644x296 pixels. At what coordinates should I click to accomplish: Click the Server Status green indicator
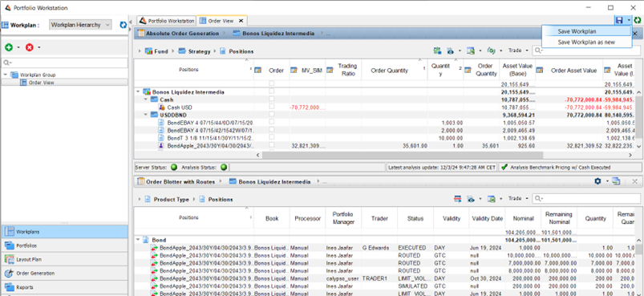pos(174,168)
